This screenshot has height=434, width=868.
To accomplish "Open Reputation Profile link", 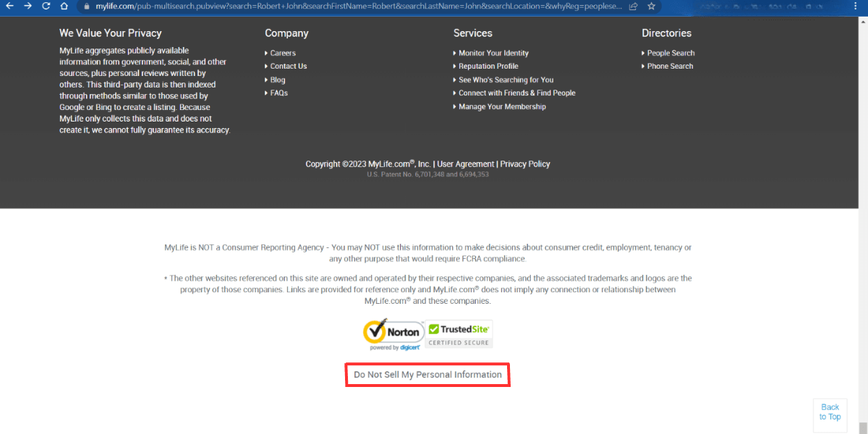I will point(488,66).
